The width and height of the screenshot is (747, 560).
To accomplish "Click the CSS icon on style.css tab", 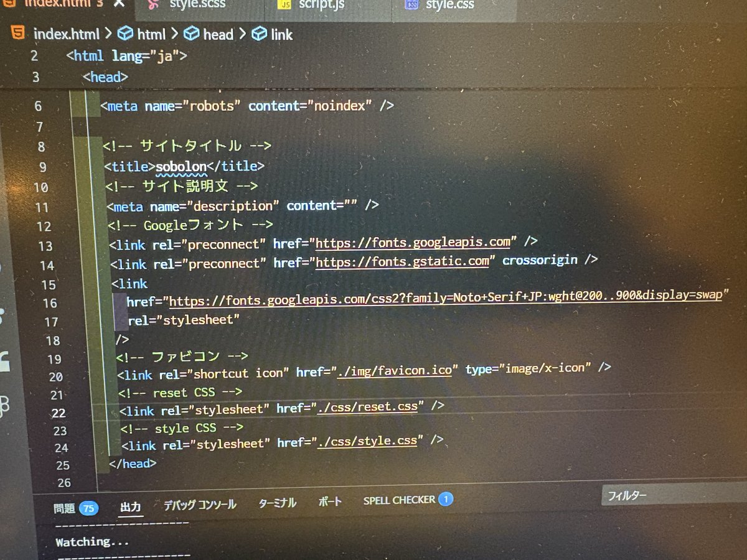I will [x=412, y=4].
